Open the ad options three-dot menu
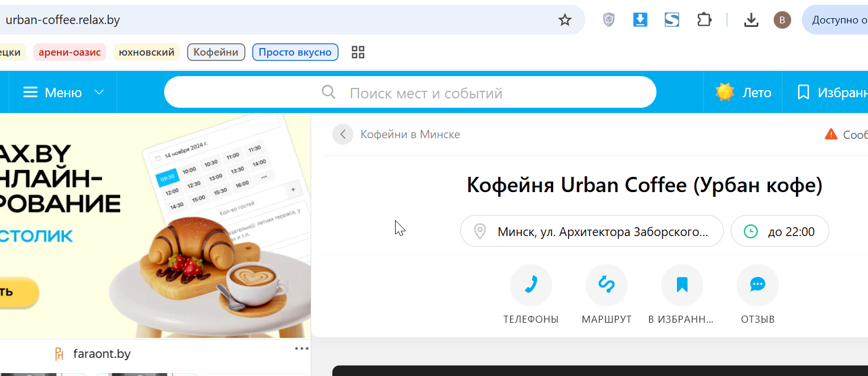The image size is (868, 376). (x=301, y=349)
